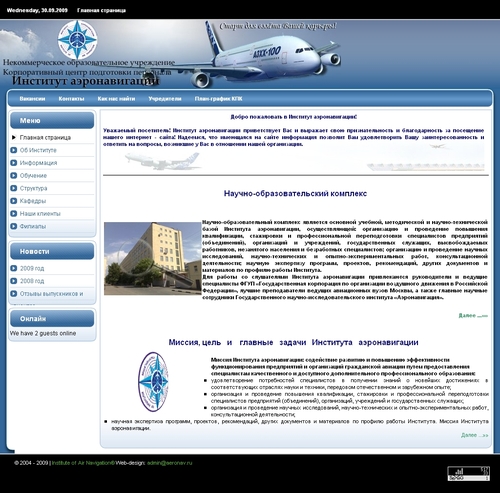Click the compass emblem in mission section

[153, 382]
